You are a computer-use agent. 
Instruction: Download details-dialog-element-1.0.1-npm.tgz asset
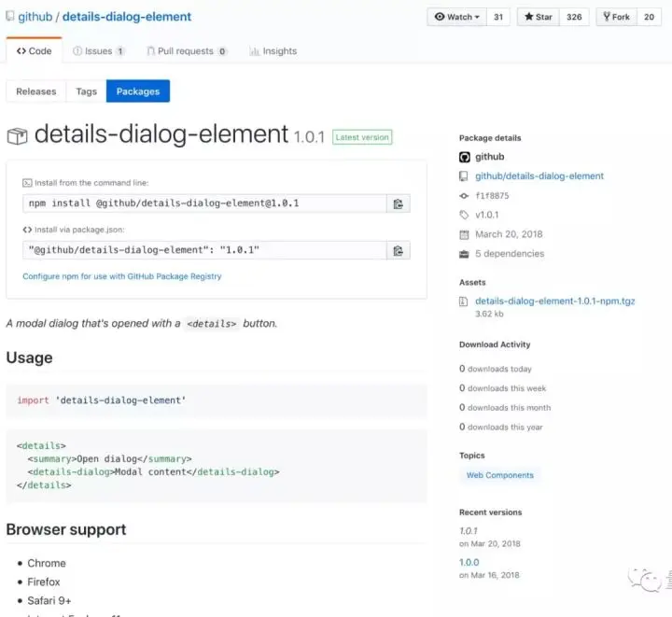tap(555, 301)
